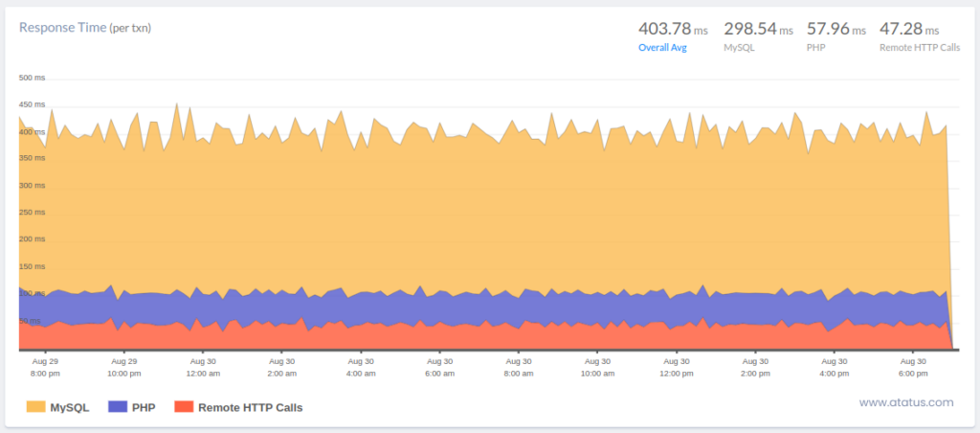Click the orange MySQL area in chart

coord(479,220)
